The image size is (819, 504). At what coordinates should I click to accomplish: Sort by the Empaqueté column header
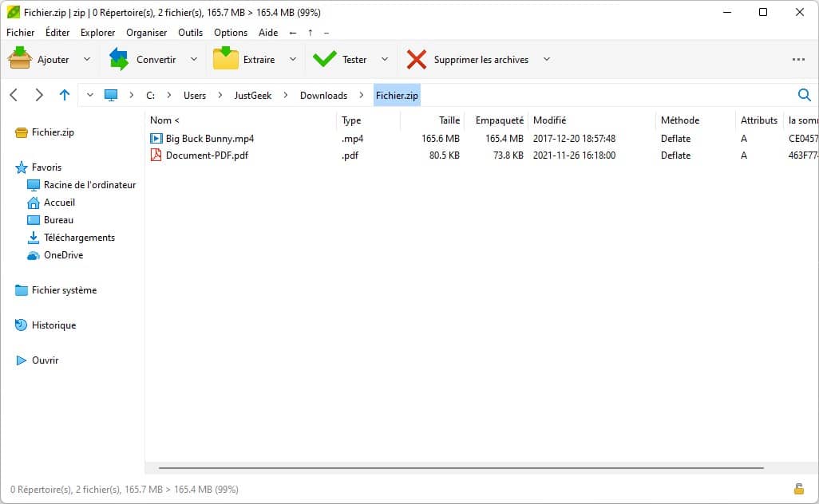click(x=500, y=120)
